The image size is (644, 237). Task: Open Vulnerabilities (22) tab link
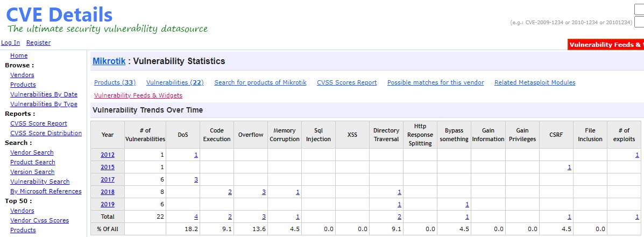click(175, 82)
